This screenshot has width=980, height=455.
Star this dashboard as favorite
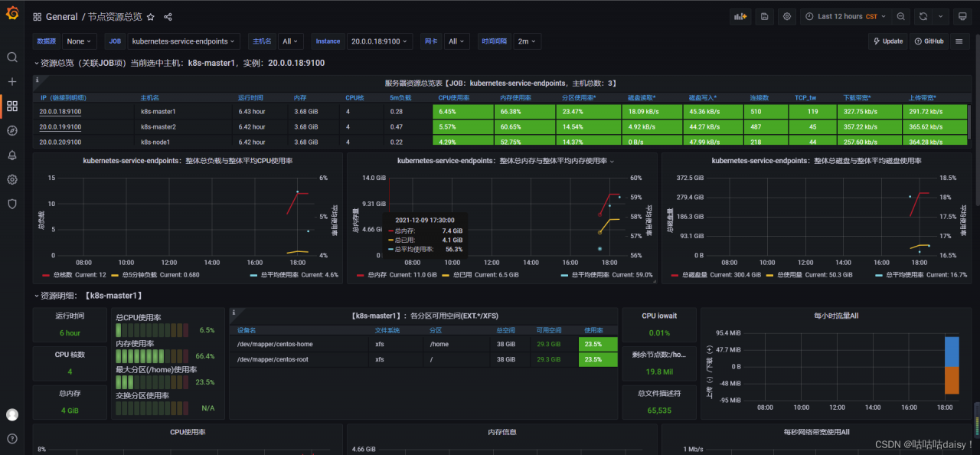[x=150, y=17]
